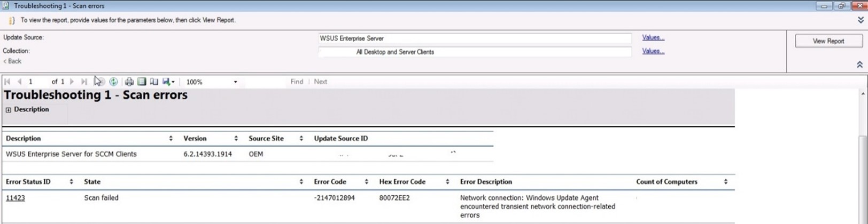Select the Network connection error description text

(x=537, y=206)
